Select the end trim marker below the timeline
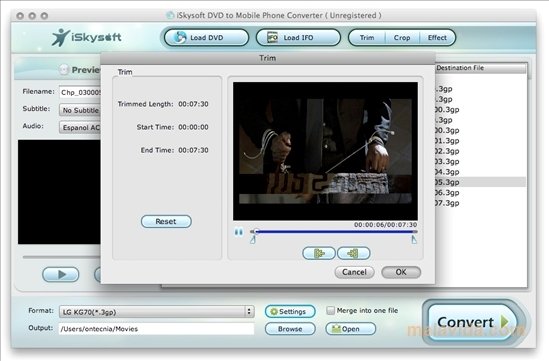This screenshot has width=549, height=361. click(x=414, y=239)
